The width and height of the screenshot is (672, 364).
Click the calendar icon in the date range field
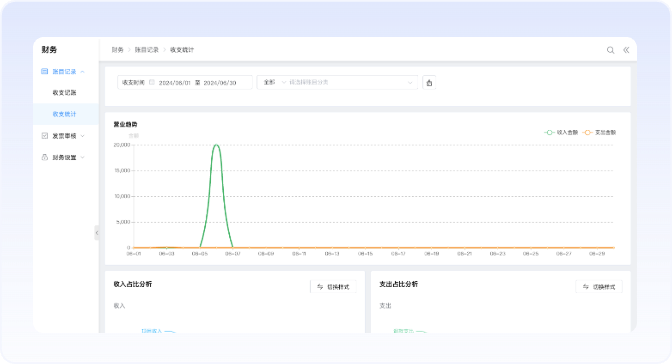click(x=152, y=82)
